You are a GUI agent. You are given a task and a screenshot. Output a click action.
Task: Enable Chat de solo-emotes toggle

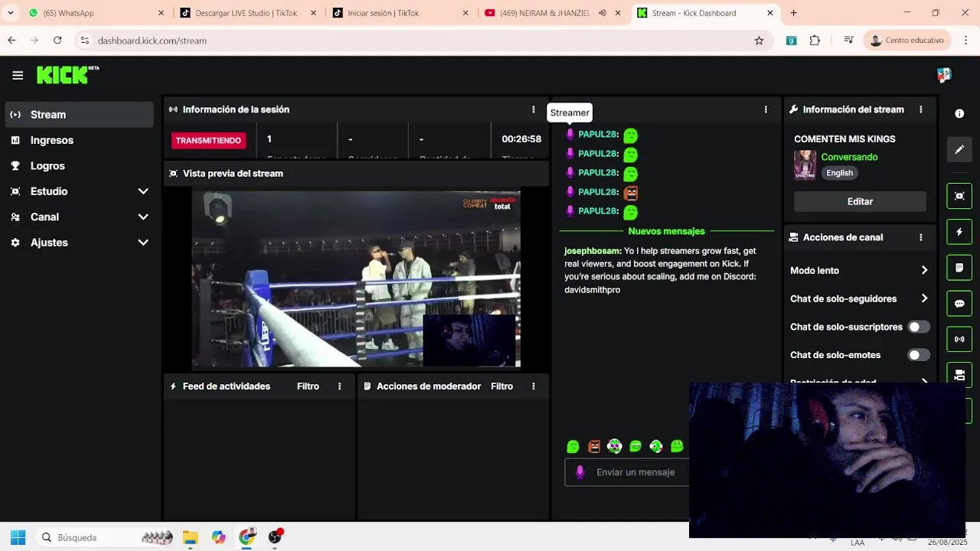918,355
